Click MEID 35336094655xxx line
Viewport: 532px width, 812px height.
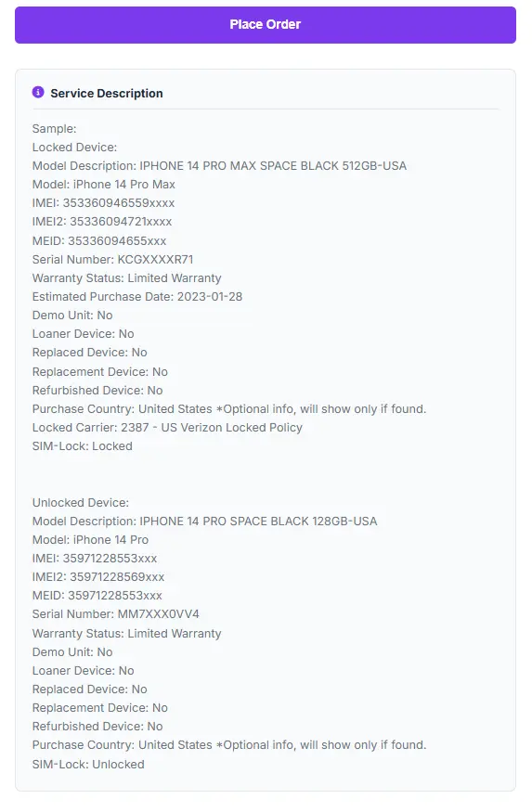(x=99, y=240)
